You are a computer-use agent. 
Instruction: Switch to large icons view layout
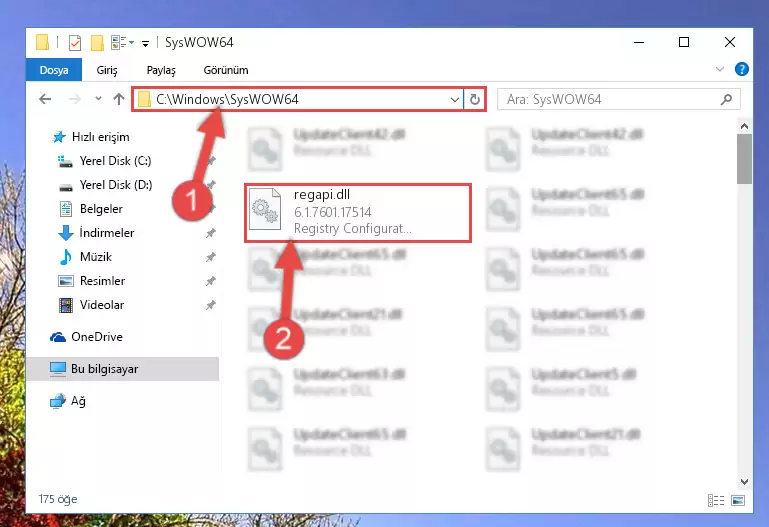(738, 500)
